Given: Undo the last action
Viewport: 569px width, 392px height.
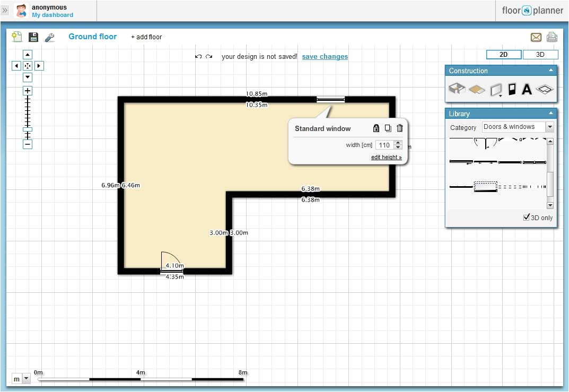Looking at the screenshot, I should [x=198, y=56].
